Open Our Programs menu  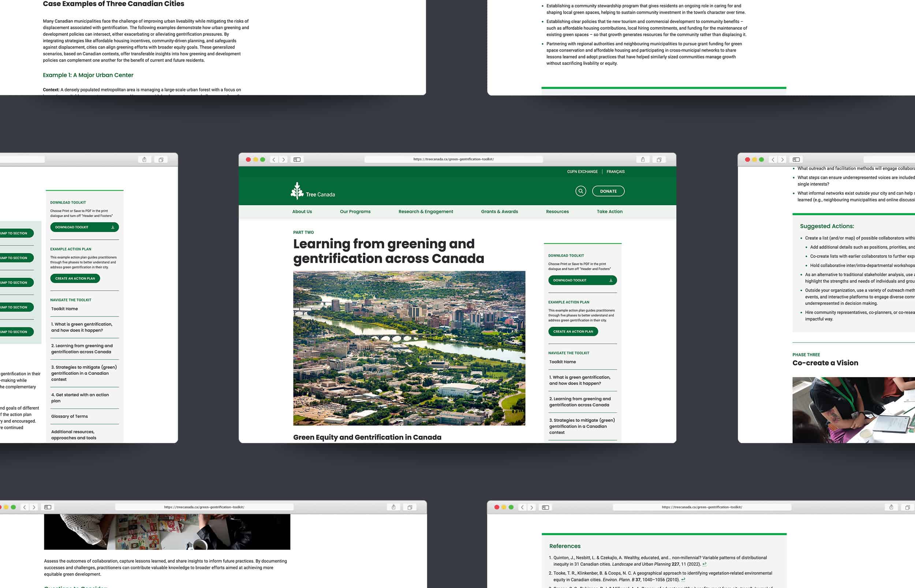pyautogui.click(x=355, y=211)
